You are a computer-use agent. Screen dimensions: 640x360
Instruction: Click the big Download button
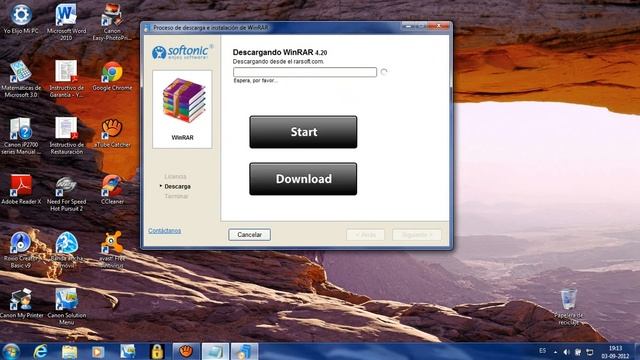click(x=303, y=179)
